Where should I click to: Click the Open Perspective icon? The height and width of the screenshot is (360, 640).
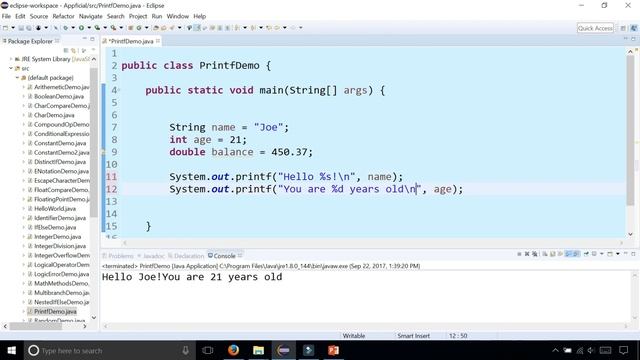[x=623, y=28]
